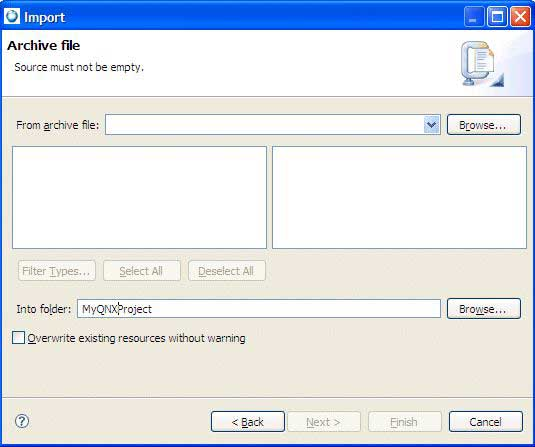Minimize the Import dialog window
Image resolution: width=535 pixels, height=447 pixels.
474,17
